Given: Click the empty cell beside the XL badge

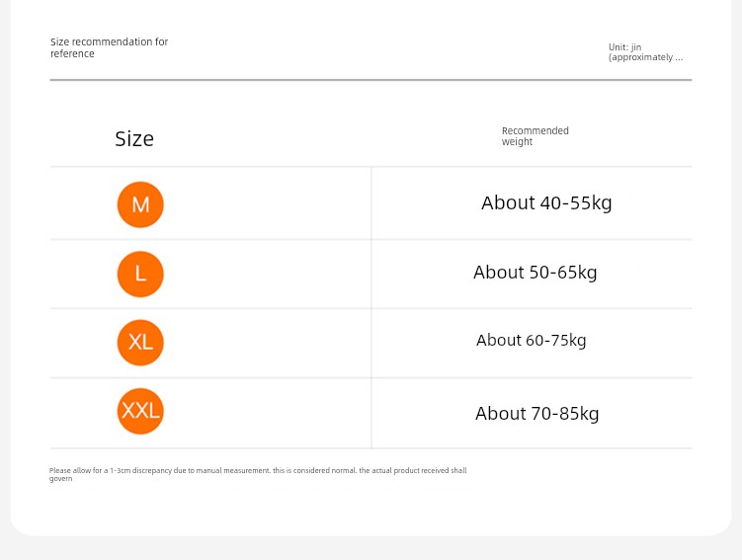Looking at the screenshot, I should click(268, 343).
